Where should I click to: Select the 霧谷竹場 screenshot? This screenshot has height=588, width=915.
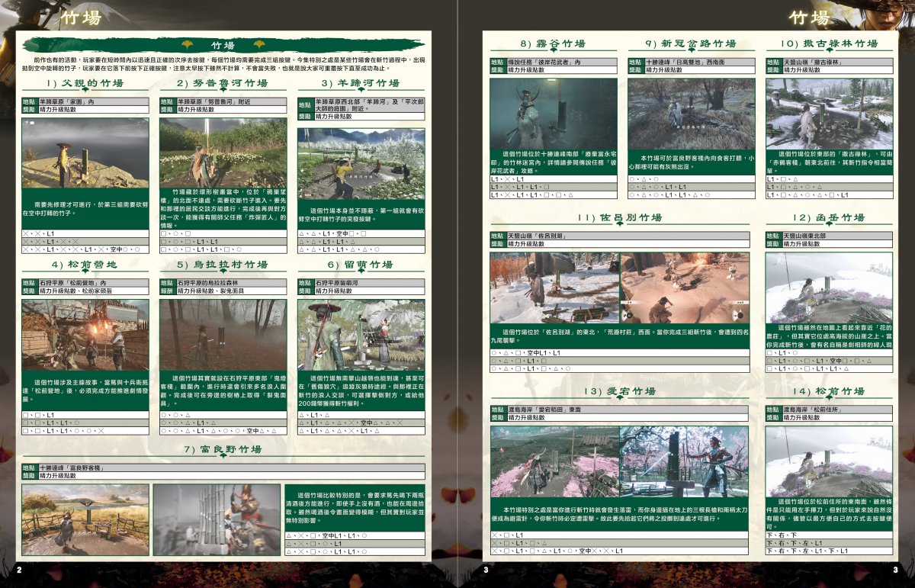(x=553, y=114)
